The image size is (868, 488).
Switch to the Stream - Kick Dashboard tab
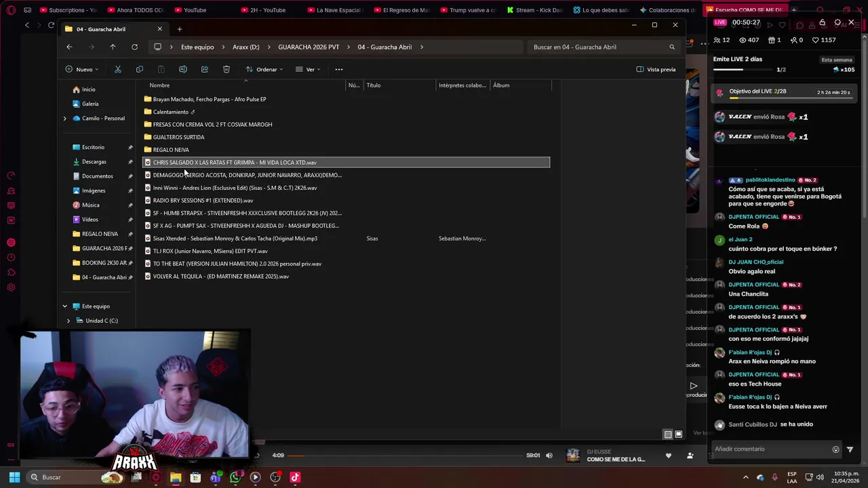point(534,10)
